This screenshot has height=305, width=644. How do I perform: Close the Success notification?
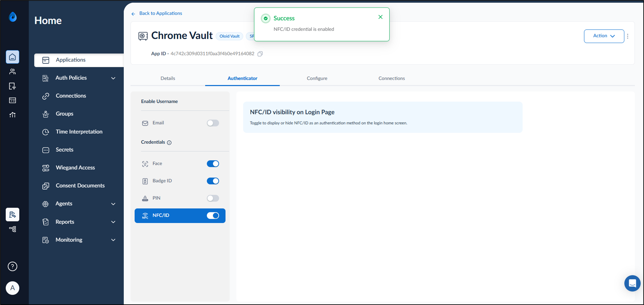380,17
